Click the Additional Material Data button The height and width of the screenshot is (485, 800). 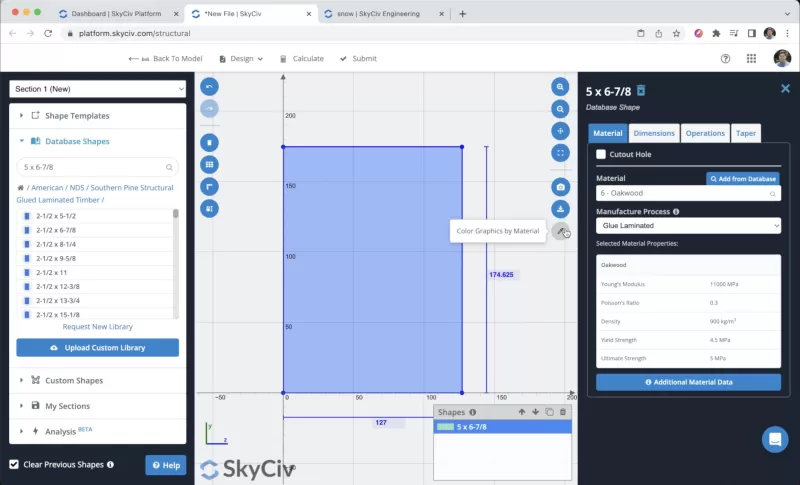point(688,382)
